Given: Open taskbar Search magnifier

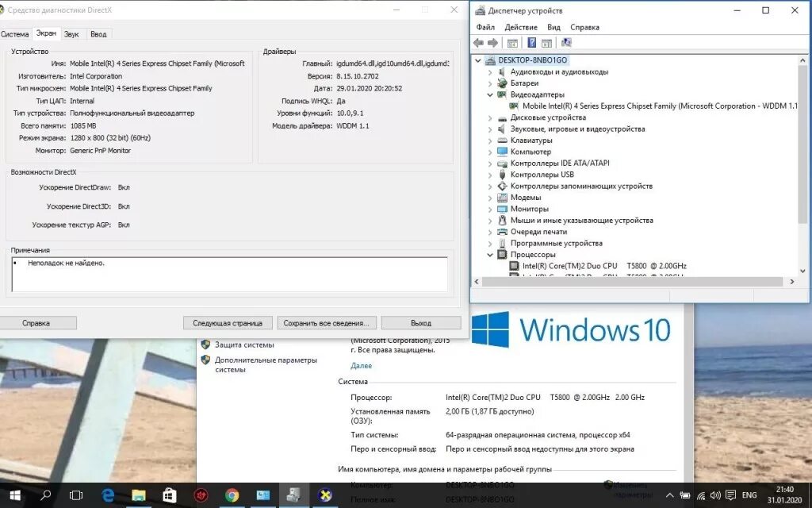Looking at the screenshot, I should tap(45, 495).
